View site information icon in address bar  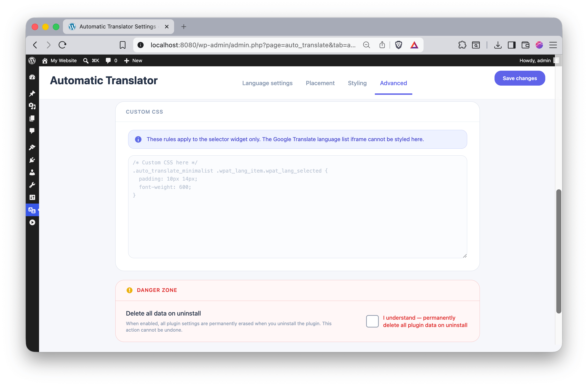[x=141, y=45]
